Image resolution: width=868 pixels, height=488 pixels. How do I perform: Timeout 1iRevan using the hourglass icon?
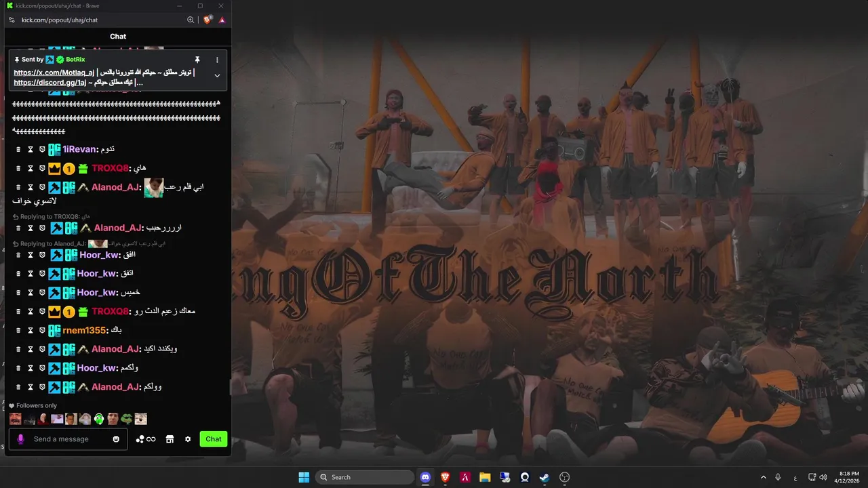(x=31, y=149)
